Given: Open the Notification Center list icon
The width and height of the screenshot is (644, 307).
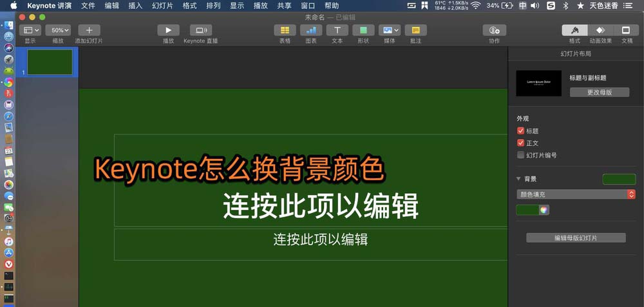Looking at the screenshot, I should pos(627,5).
